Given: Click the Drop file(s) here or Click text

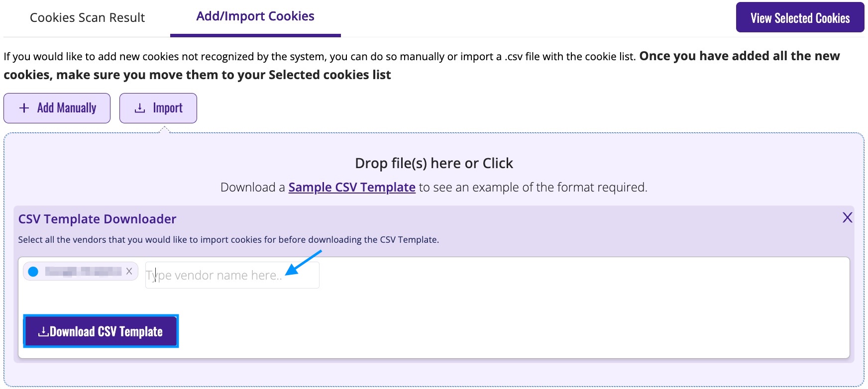Looking at the screenshot, I should (434, 163).
